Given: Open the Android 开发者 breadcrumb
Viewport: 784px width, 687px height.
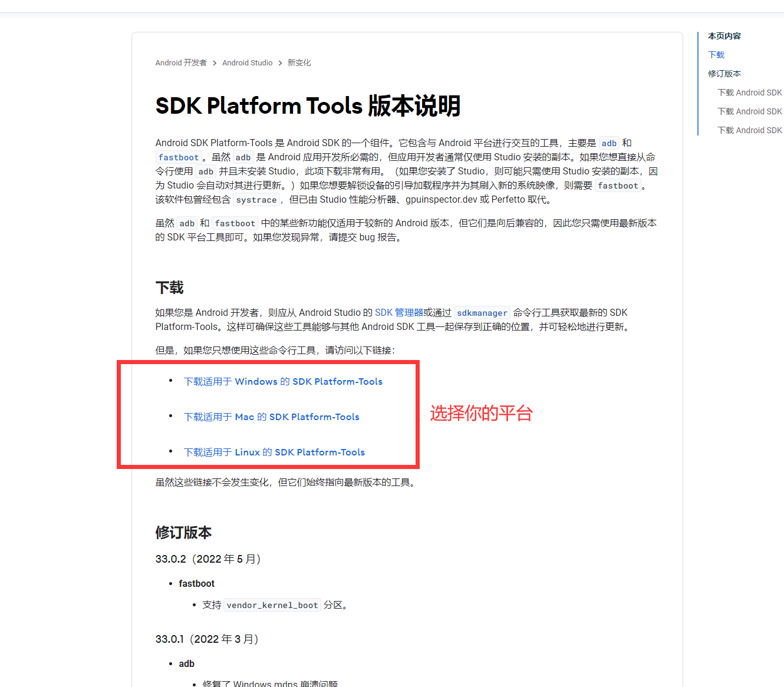Looking at the screenshot, I should pyautogui.click(x=181, y=63).
